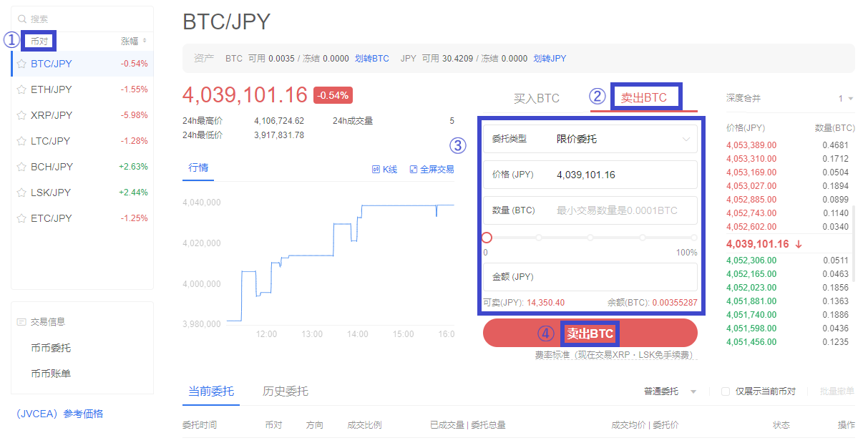
Task: Click the star next to LSK/JPY
Action: coord(21,193)
